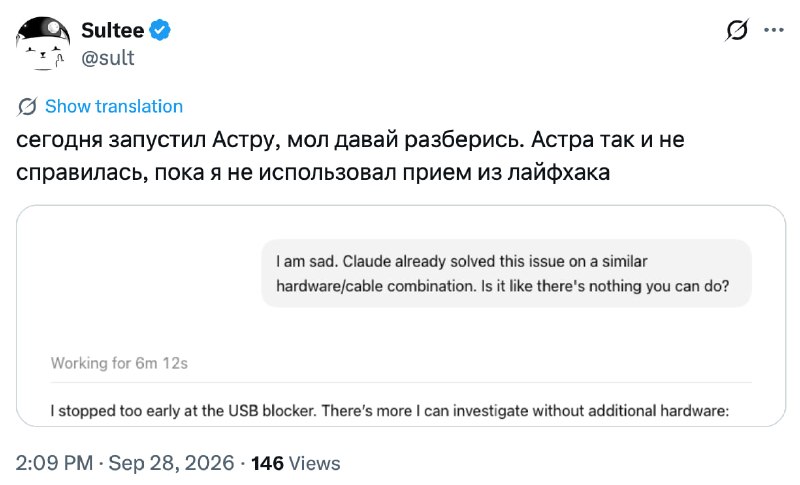
Task: View the 146 Views count
Action: tap(295, 463)
